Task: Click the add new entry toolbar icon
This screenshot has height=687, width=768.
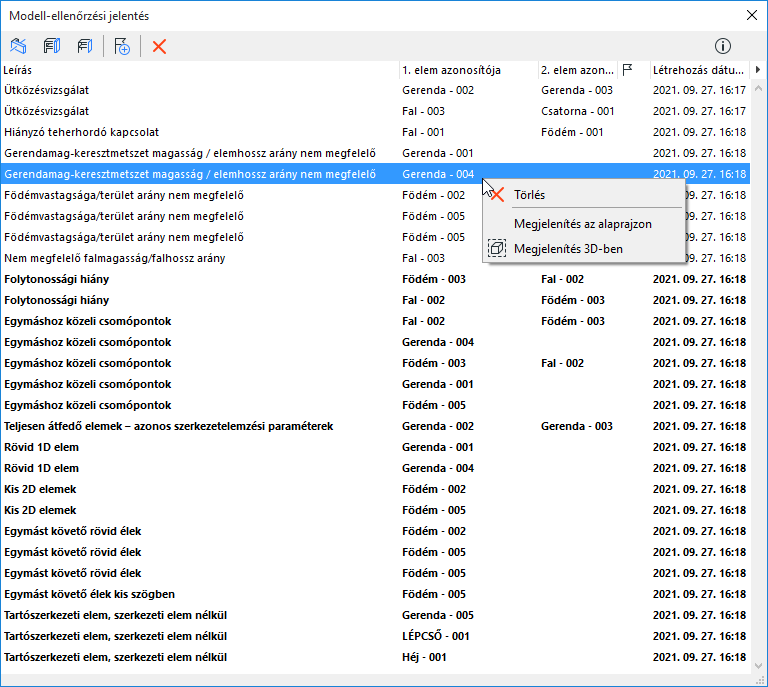Action: pos(122,46)
